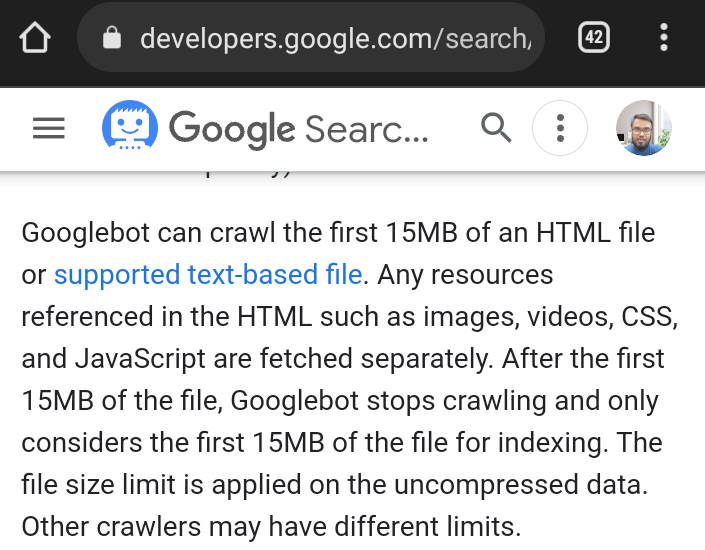View site info via the padlock icon
The height and width of the screenshot is (550, 705).
[x=112, y=38]
